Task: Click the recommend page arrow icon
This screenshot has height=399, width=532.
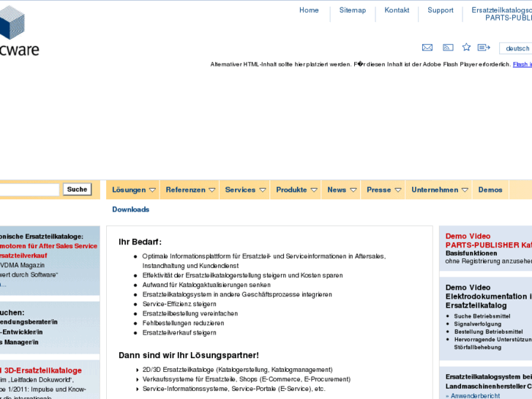Action: pyautogui.click(x=484, y=48)
